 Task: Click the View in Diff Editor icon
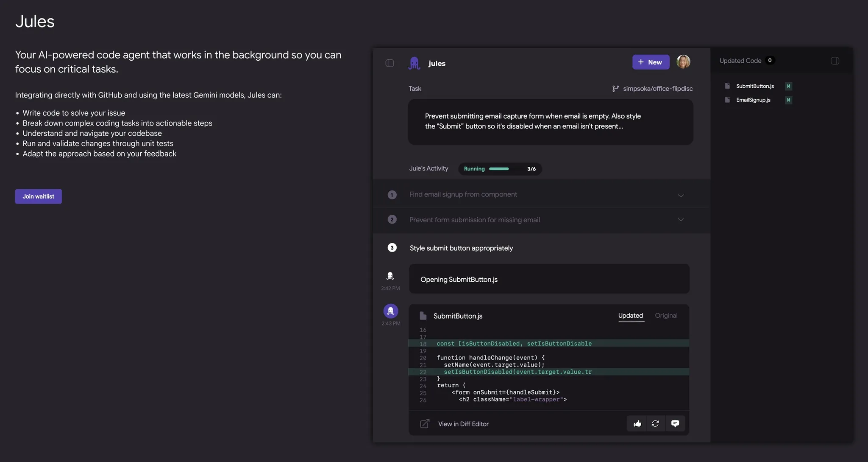(x=425, y=424)
